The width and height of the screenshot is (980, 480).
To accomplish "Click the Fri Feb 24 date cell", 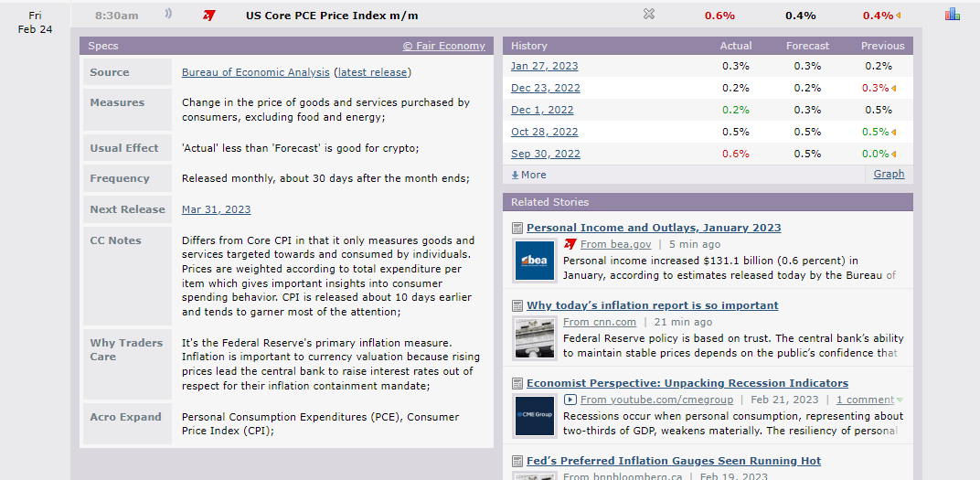I will (35, 23).
